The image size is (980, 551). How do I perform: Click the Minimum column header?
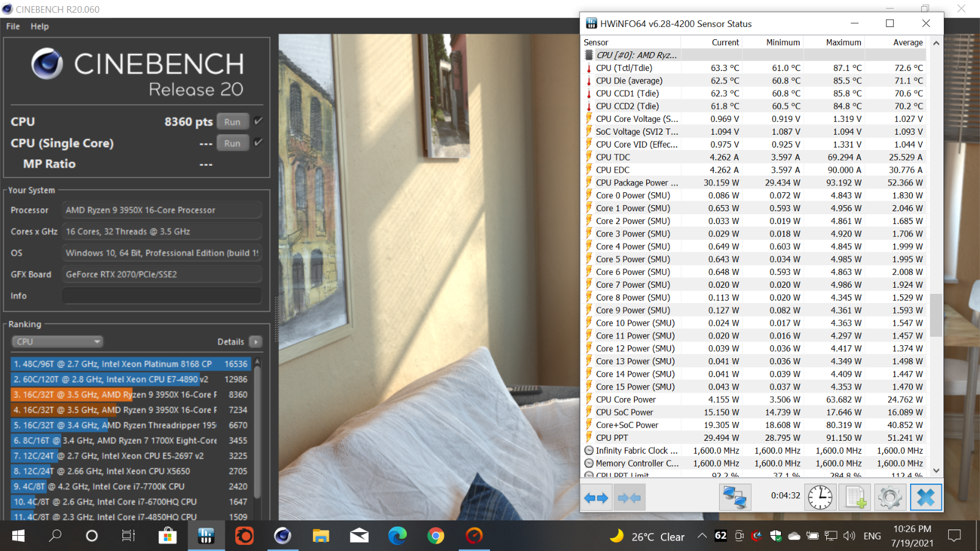pyautogui.click(x=772, y=42)
